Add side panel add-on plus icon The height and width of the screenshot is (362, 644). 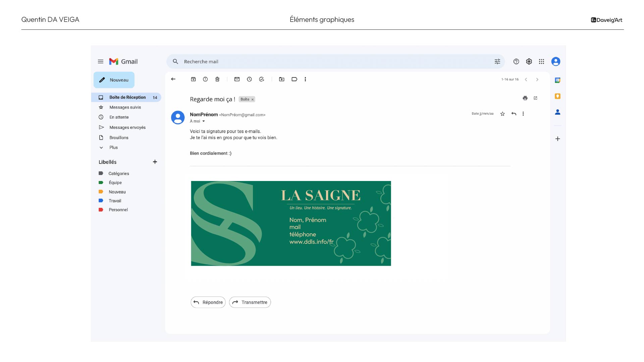557,139
